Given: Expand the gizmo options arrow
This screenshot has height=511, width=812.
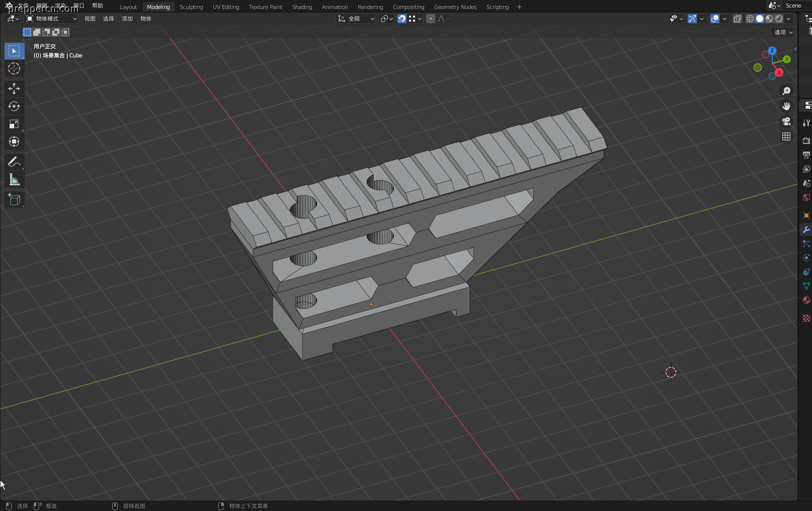Looking at the screenshot, I should coord(702,19).
